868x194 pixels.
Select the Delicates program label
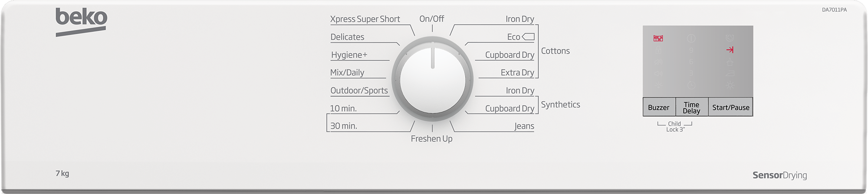347,37
